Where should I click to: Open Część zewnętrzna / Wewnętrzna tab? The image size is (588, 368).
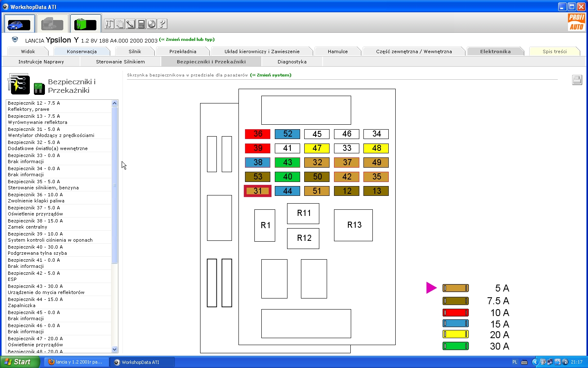(x=414, y=52)
